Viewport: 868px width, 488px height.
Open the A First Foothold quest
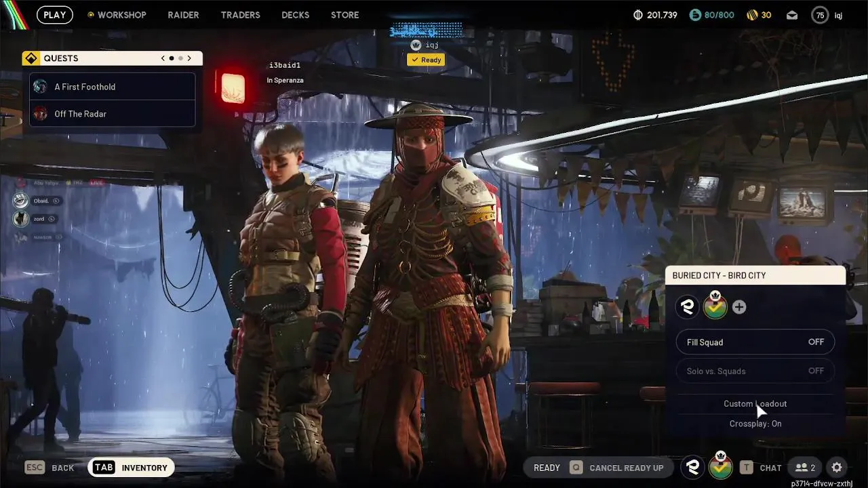coord(113,87)
